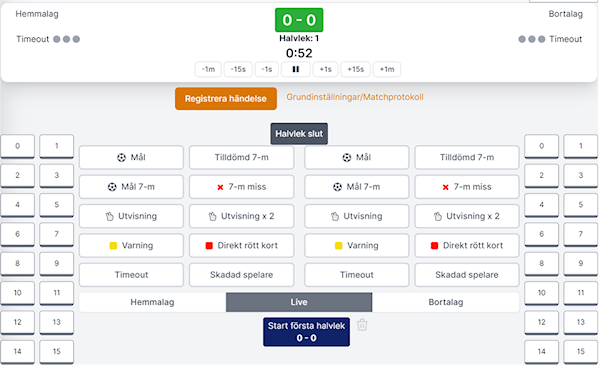Give away team Utvisning suspension
The height and width of the screenshot is (365, 600).
(x=357, y=216)
